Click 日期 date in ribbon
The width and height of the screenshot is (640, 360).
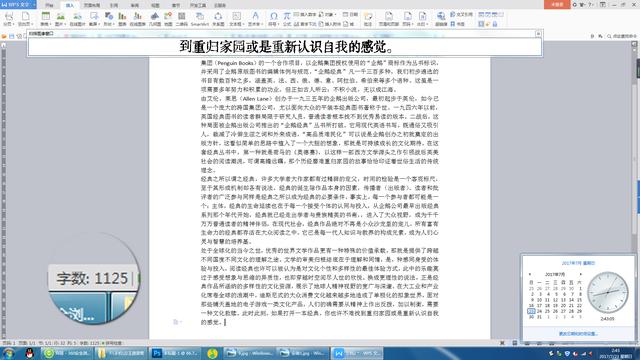[x=351, y=14]
